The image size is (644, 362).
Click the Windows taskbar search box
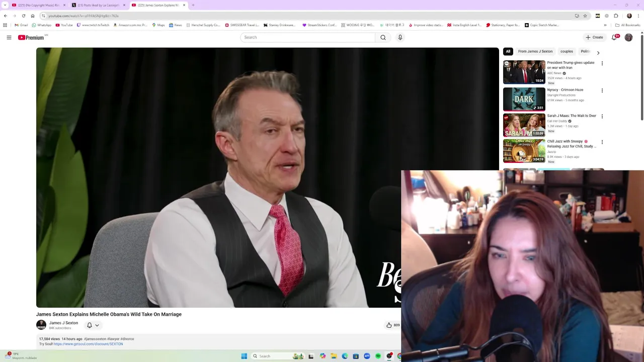(278, 356)
